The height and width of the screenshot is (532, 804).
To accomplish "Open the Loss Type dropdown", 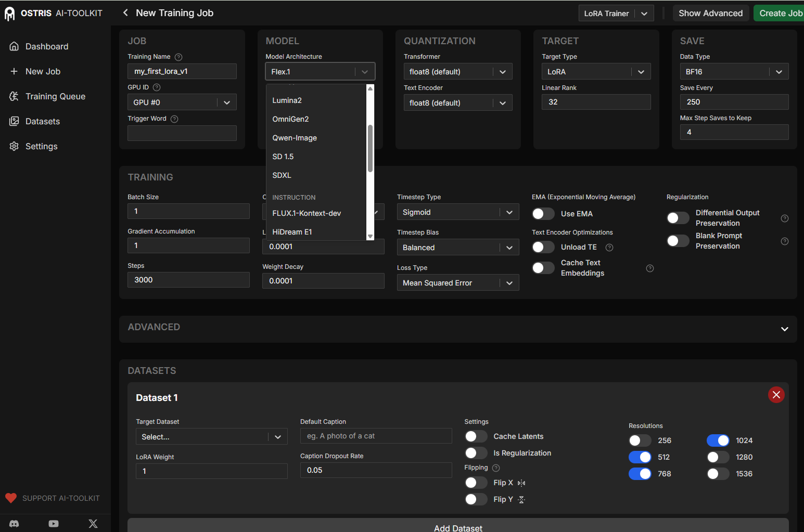I will (458, 283).
